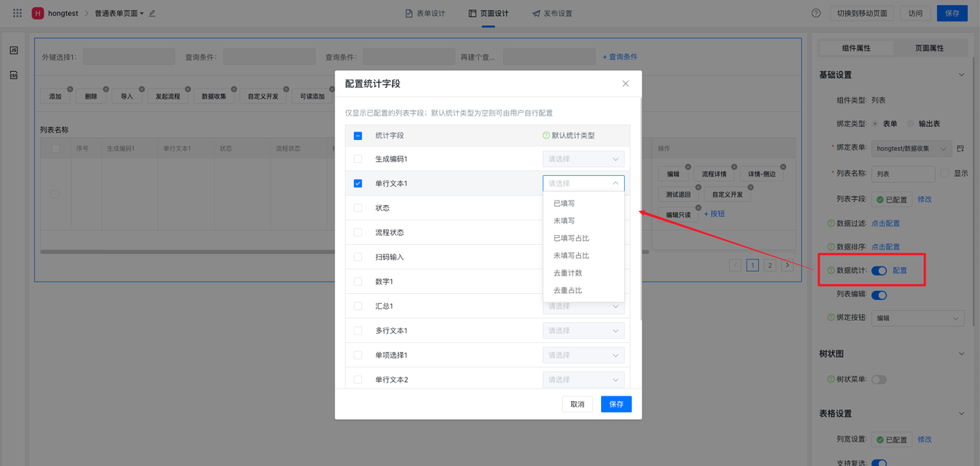Screen dimensions: 980x466
Task: Open statistic type dropdown for 多行文本1
Action: click(x=583, y=331)
